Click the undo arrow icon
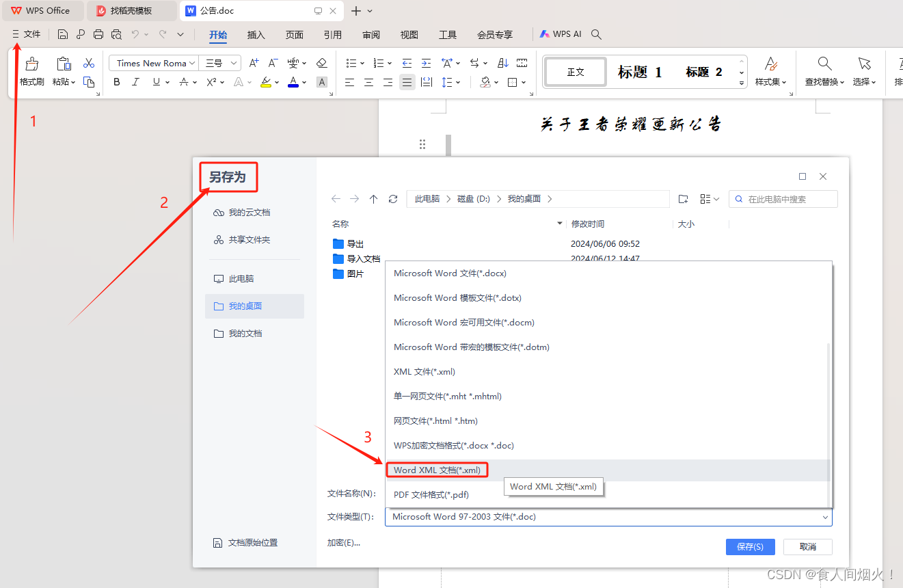This screenshot has width=903, height=588. 135,34
